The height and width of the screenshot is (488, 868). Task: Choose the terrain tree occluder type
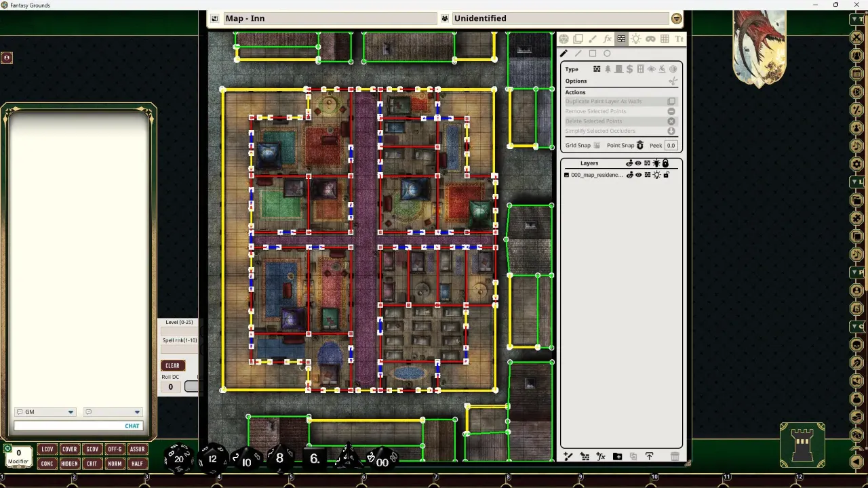click(608, 69)
